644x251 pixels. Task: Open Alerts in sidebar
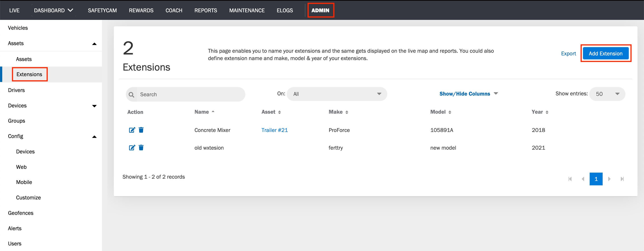coord(15,228)
